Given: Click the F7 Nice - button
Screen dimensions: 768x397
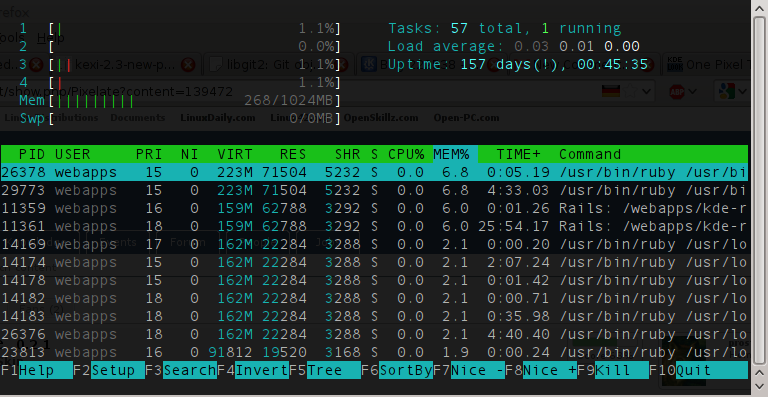Looking at the screenshot, I should [x=469, y=370].
